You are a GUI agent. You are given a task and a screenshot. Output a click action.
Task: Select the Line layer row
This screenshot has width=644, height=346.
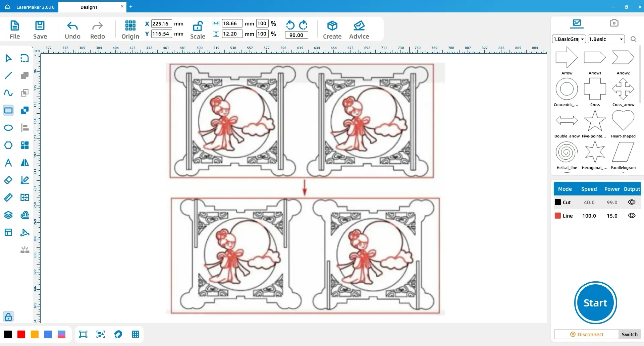597,216
